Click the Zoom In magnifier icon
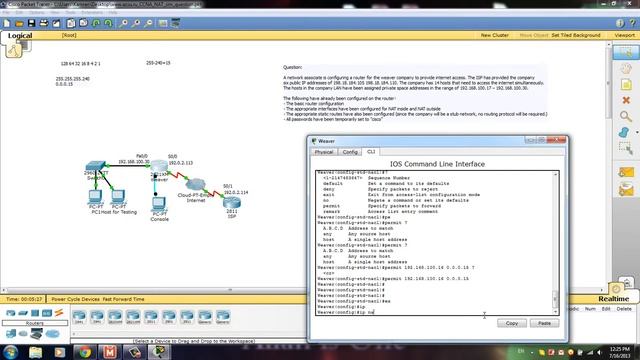This screenshot has width=640, height=360. [x=123, y=24]
